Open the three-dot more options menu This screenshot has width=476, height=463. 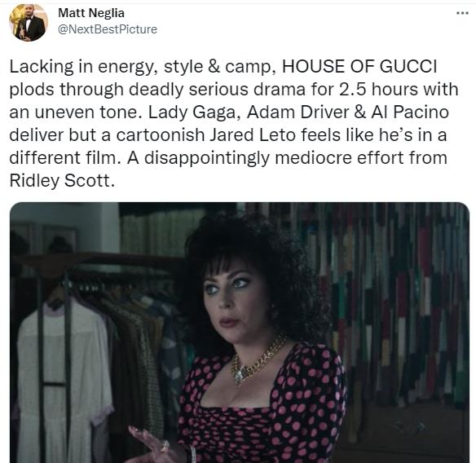[463, 13]
